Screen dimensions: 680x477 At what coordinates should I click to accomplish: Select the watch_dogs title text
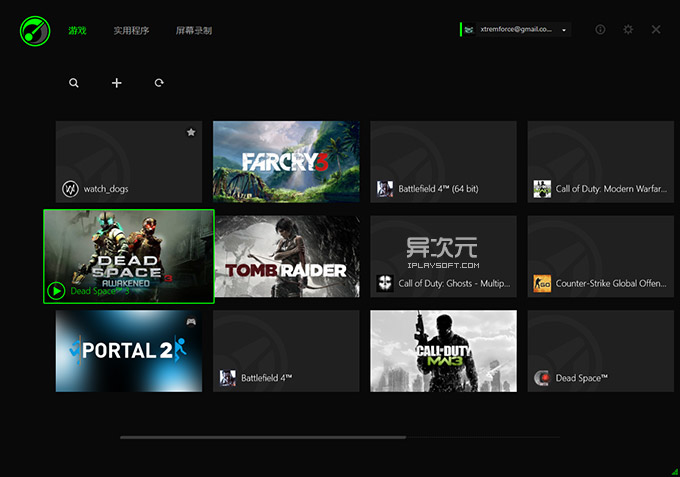pos(106,189)
